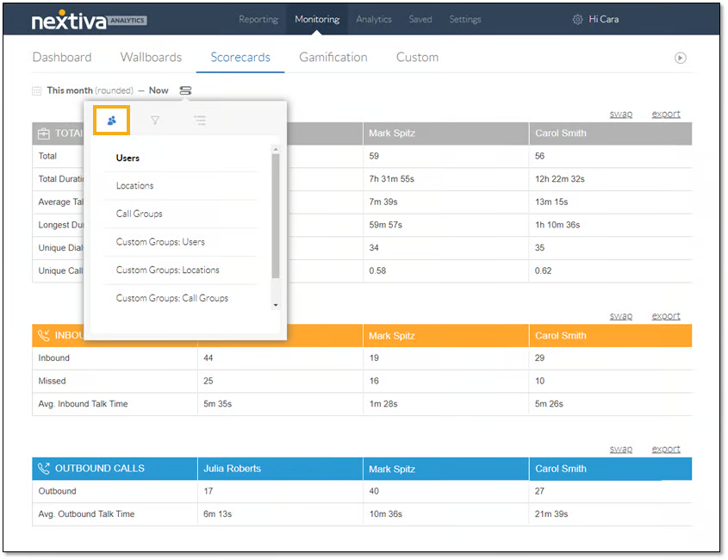Click the settings gear icon beside Hi Cara
Viewport: 728px width, 560px height.
click(x=577, y=20)
